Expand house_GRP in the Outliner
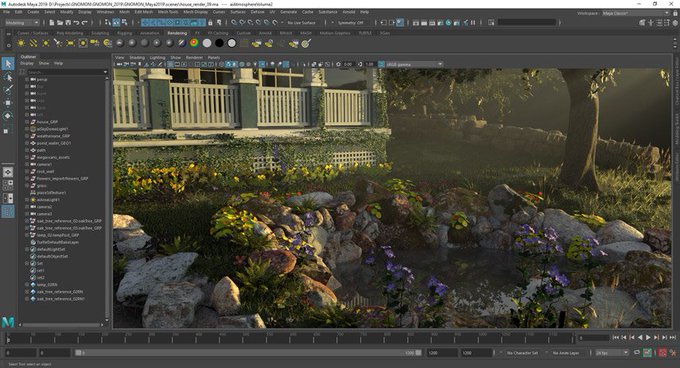 tap(27, 122)
